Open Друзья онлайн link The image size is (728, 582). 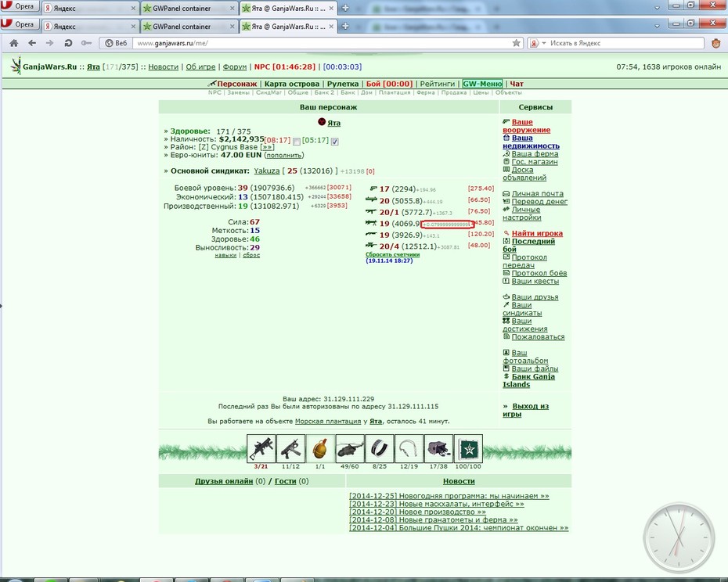click(x=224, y=481)
